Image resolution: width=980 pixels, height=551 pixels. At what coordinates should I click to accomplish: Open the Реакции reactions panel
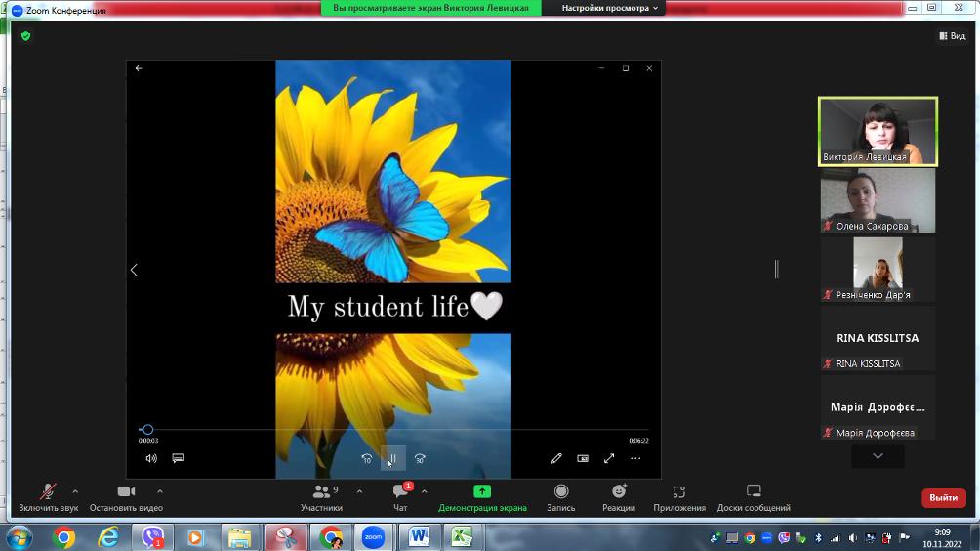(x=619, y=497)
